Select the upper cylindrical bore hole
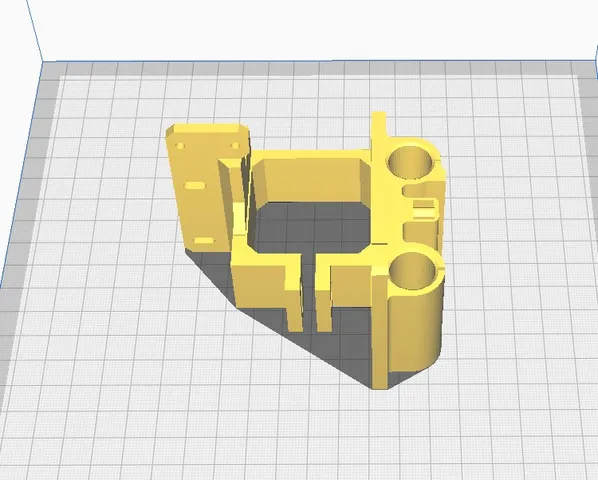 pyautogui.click(x=410, y=162)
